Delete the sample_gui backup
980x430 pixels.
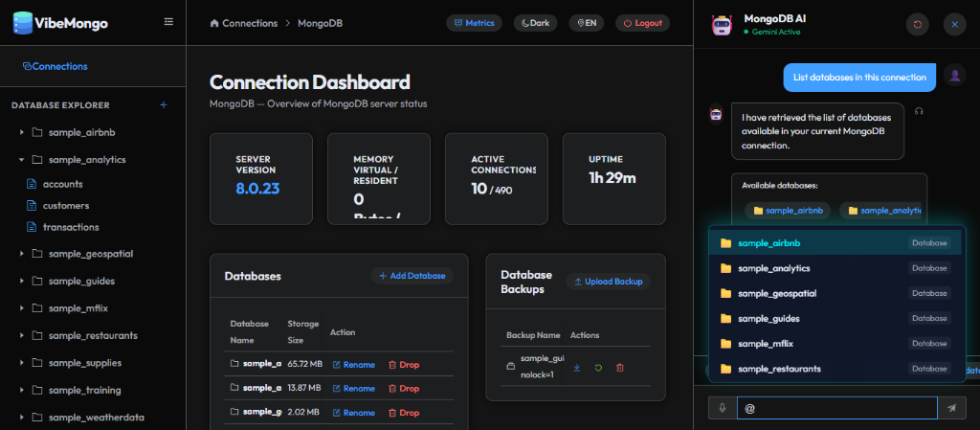pyautogui.click(x=620, y=368)
